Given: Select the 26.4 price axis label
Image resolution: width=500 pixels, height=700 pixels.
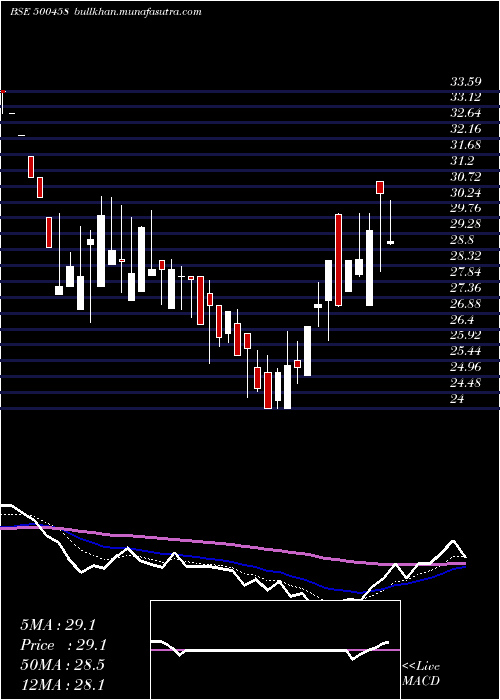Looking at the screenshot, I should coord(462,320).
